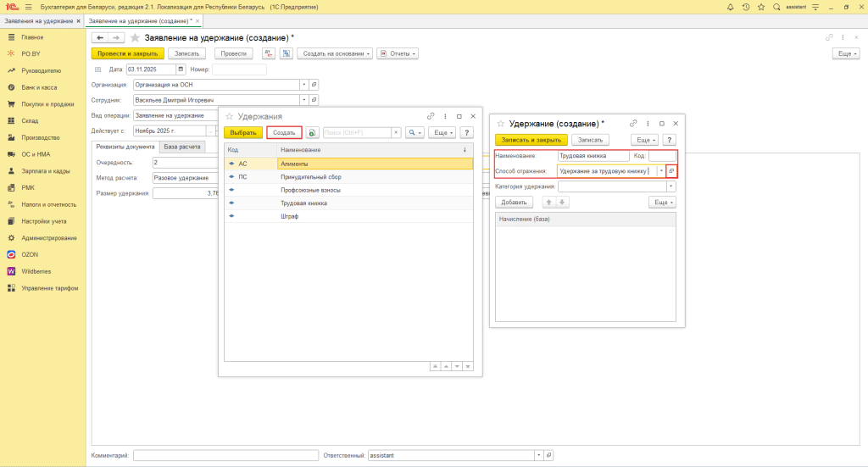Click Создать in Удержания list

pyautogui.click(x=284, y=133)
